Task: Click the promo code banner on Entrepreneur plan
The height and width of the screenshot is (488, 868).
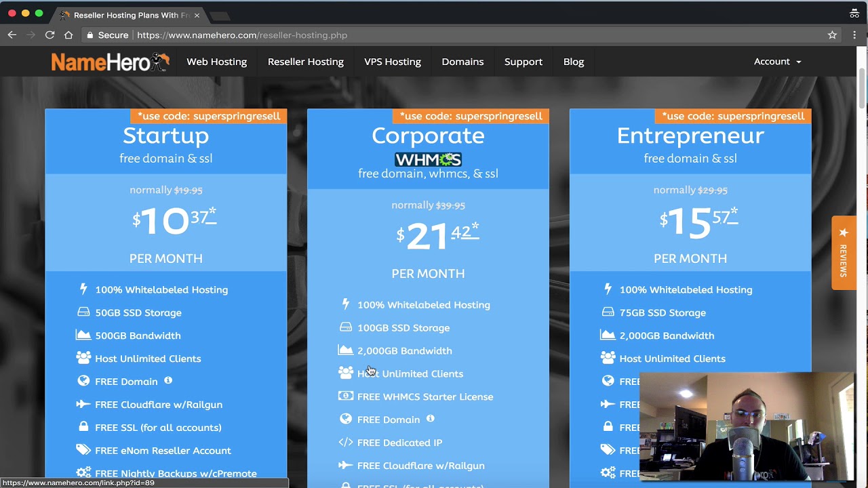Action: click(x=733, y=116)
